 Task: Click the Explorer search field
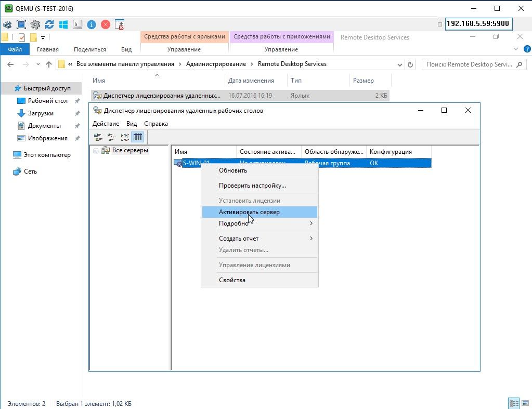pyautogui.click(x=465, y=64)
